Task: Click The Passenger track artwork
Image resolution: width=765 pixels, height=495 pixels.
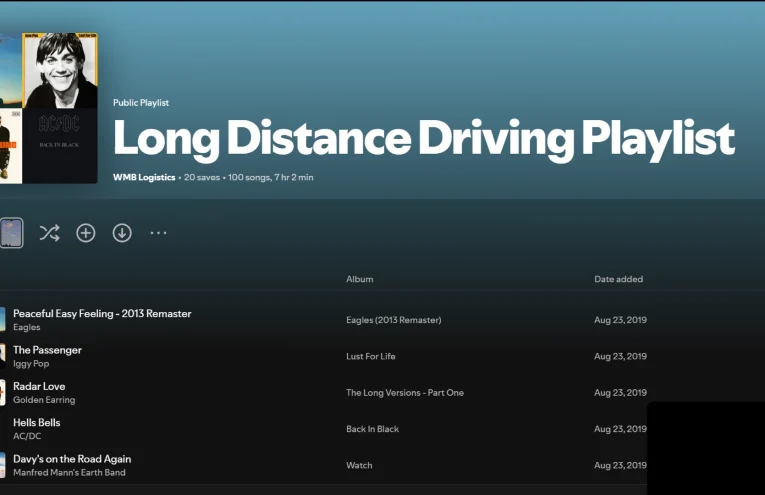Action: coord(2,356)
